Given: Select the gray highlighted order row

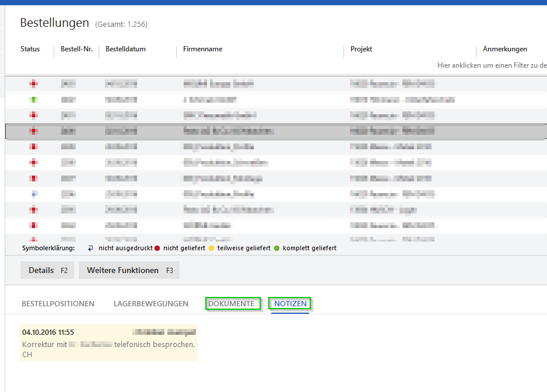Looking at the screenshot, I should (x=276, y=131).
